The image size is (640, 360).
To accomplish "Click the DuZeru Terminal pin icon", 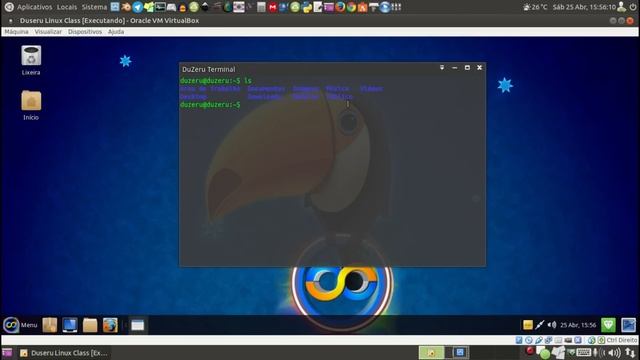I will pos(442,67).
